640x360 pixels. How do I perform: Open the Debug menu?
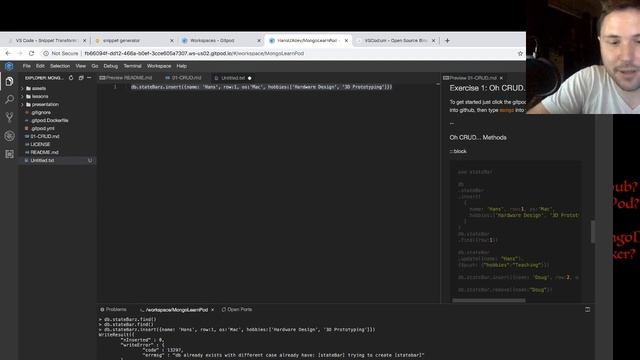tap(110, 66)
